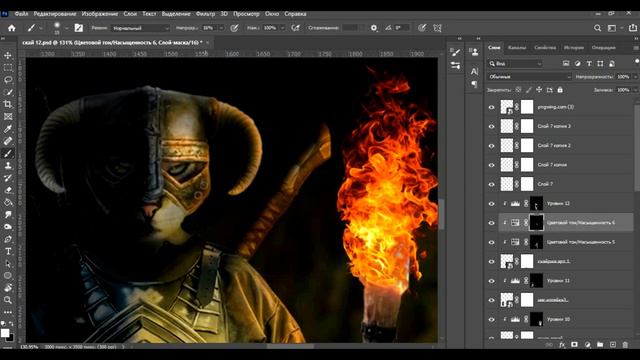This screenshot has height=360, width=640.
Task: Create new adjustment layer icon
Action: 587,345
